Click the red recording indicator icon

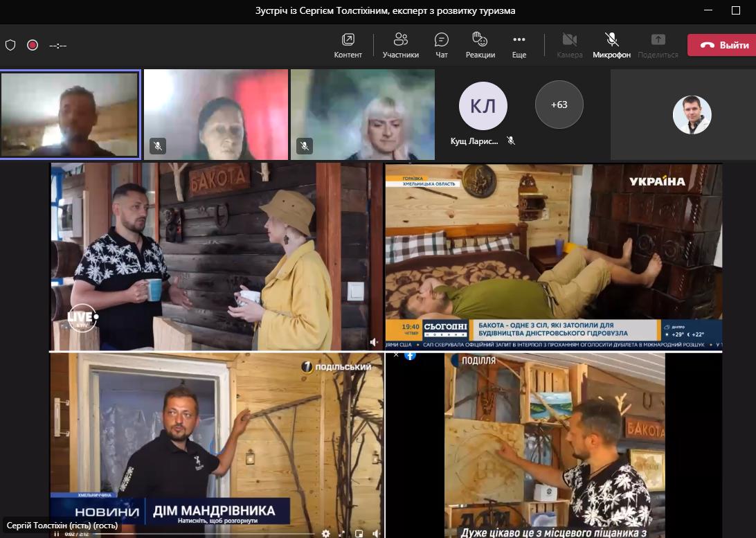(33, 45)
